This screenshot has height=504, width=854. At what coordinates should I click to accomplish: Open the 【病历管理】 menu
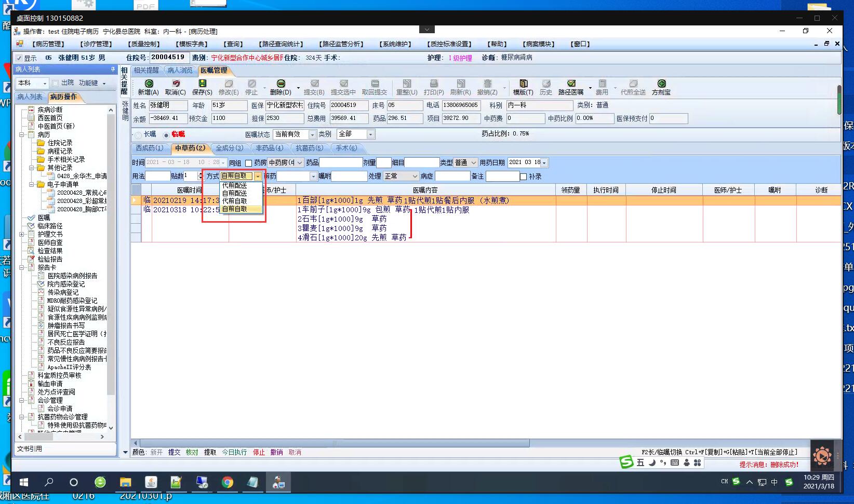48,44
